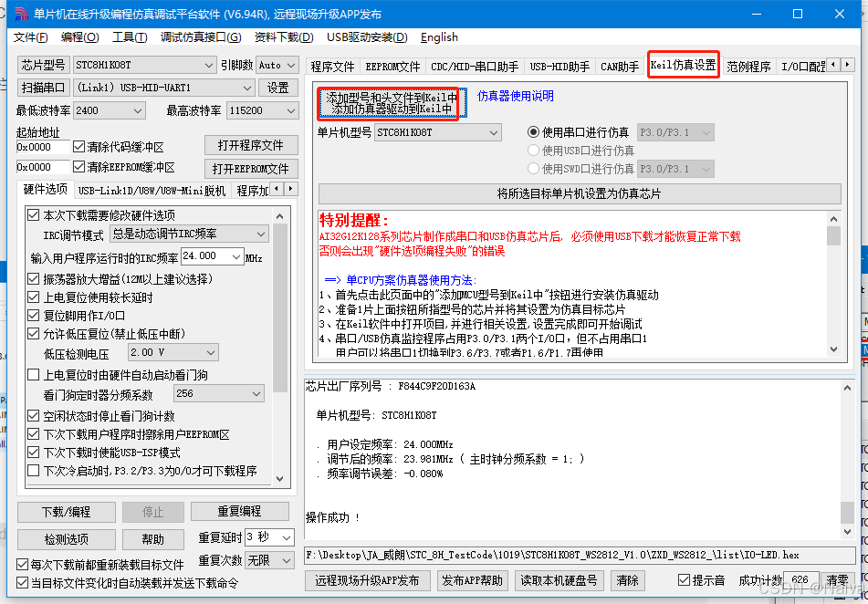This screenshot has width=868, height=604.
Task: Switch to CAN助手 tab
Action: pos(620,67)
